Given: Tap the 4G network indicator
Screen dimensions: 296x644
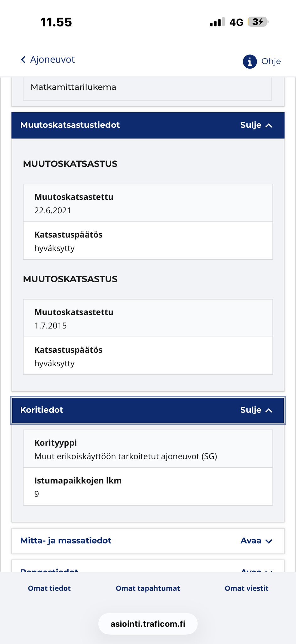Looking at the screenshot, I should (236, 22).
